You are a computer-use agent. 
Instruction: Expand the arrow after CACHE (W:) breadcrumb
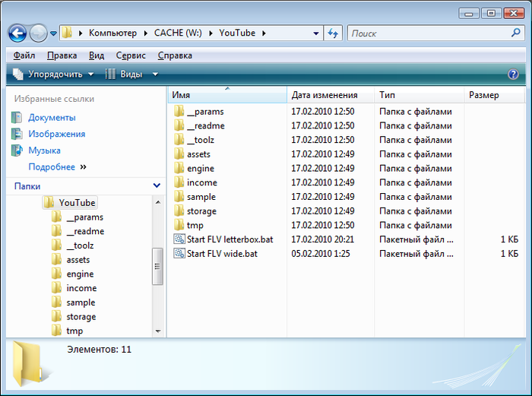[211, 33]
